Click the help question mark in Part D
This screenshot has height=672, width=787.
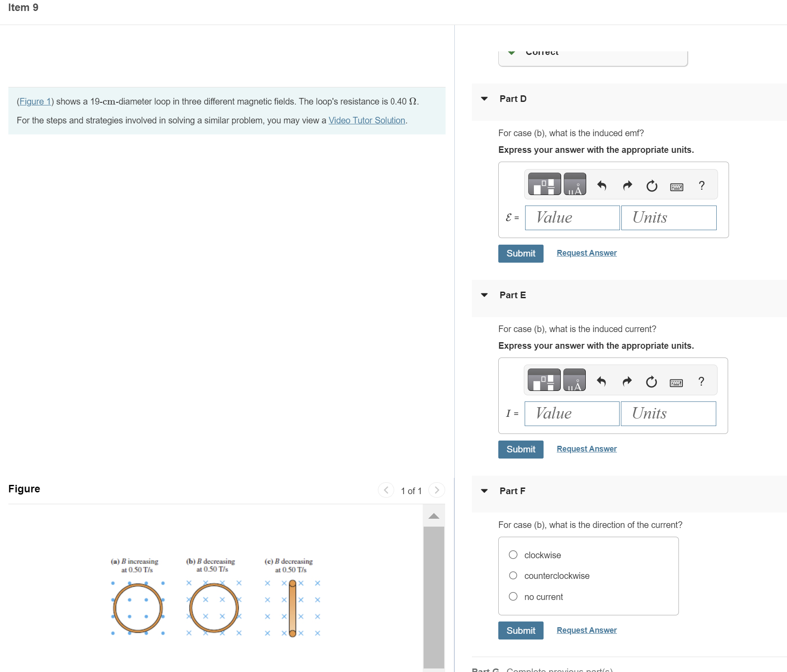pos(701,186)
